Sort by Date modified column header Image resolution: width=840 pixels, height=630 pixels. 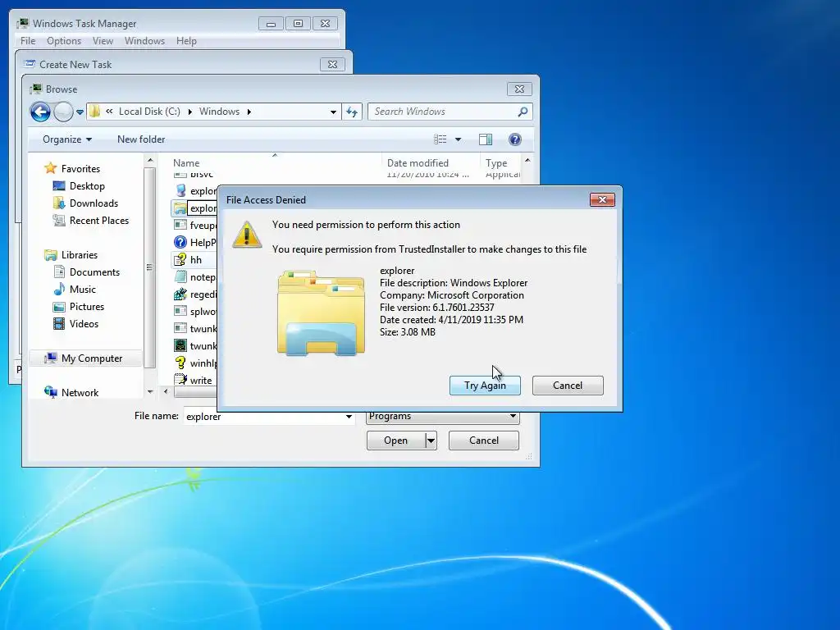418,163
